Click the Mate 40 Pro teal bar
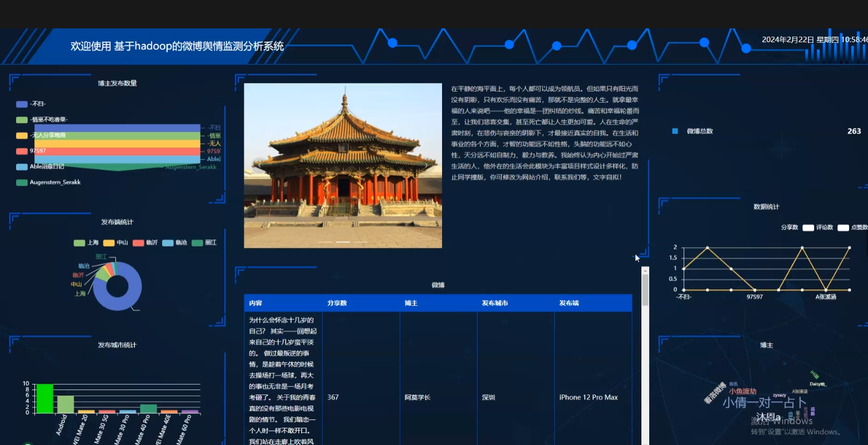 pyautogui.click(x=148, y=409)
